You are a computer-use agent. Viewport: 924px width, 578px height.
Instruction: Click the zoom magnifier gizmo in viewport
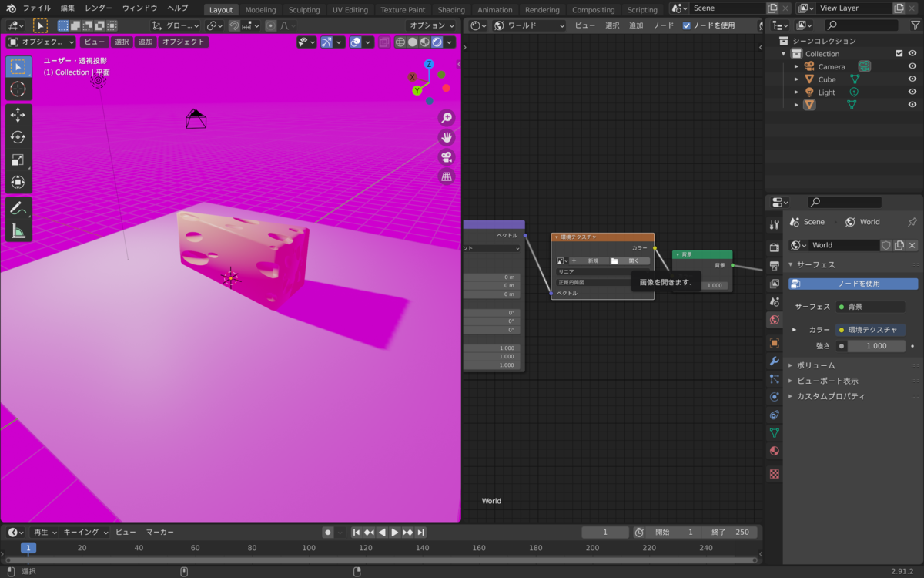[446, 117]
